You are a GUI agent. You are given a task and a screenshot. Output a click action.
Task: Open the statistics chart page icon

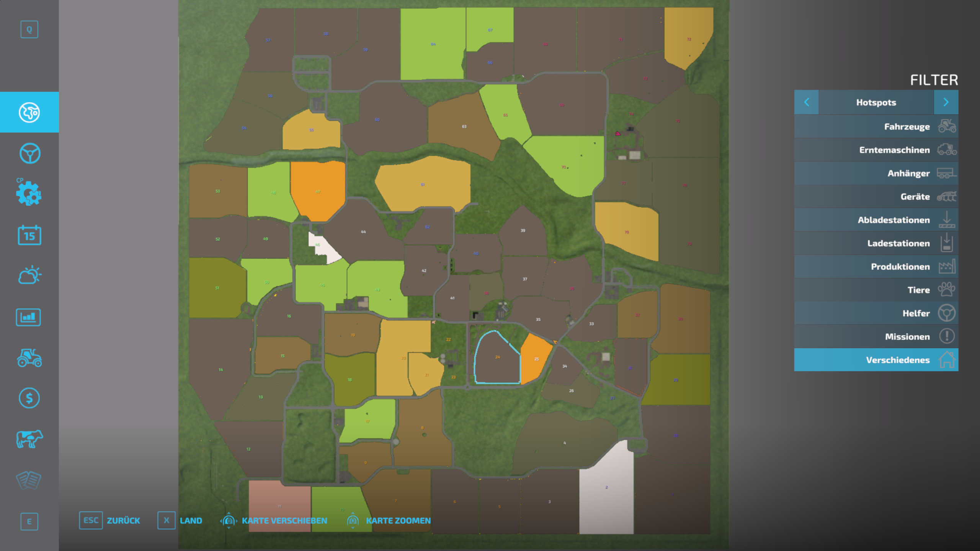(x=28, y=317)
